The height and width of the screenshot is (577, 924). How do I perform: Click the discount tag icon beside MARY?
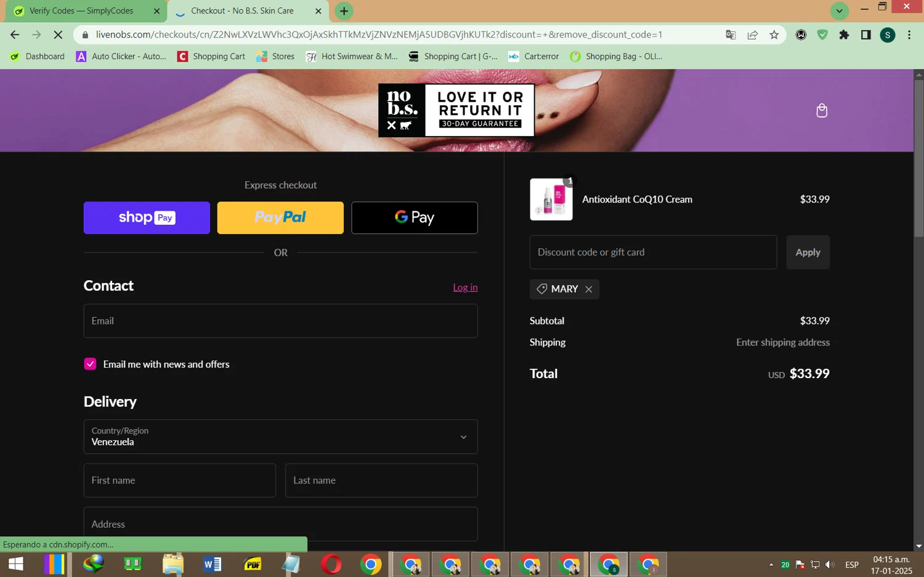click(x=541, y=289)
